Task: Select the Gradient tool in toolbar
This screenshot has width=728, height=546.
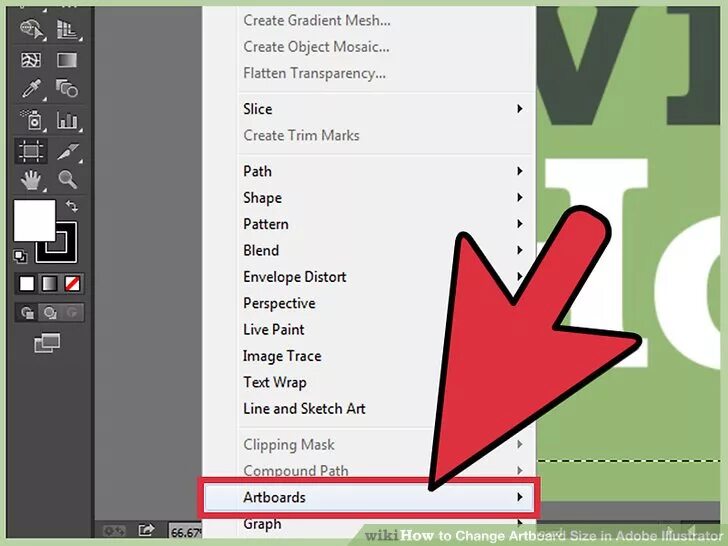Action: coord(67,60)
